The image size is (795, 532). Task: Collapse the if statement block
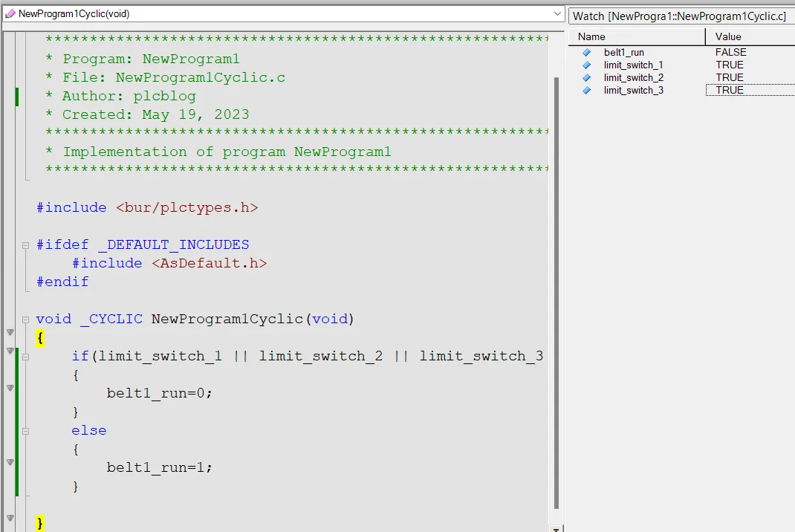click(26, 357)
